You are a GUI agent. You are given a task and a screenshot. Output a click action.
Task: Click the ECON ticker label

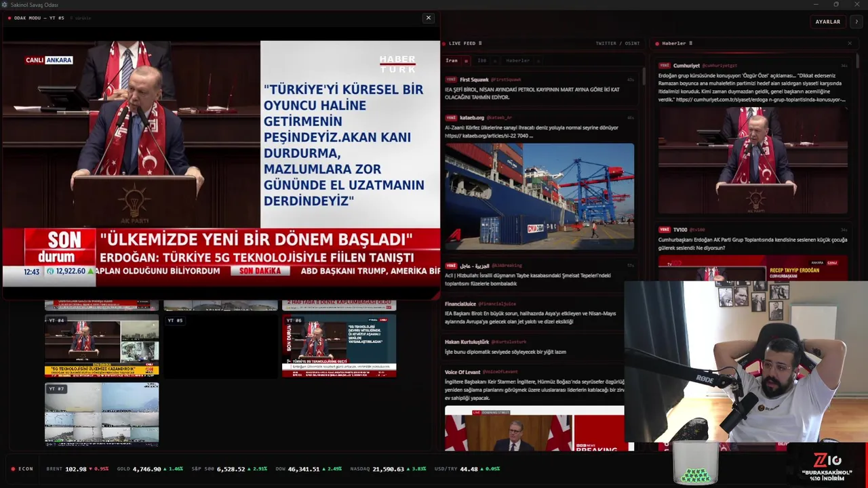coord(25,469)
